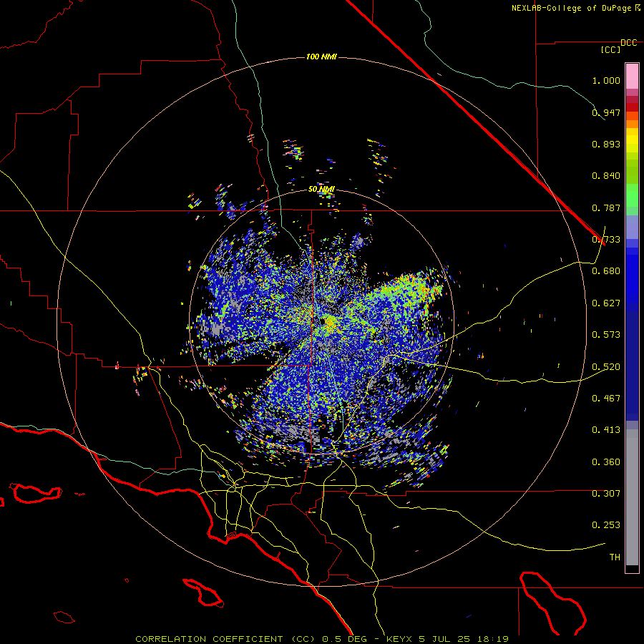Click the 0.360 scale value
Screen dimensions: 644x644
606,462
